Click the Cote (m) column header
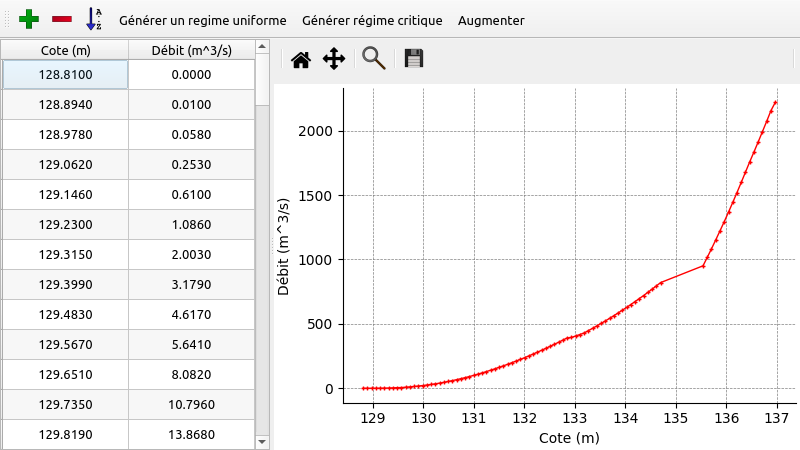This screenshot has height=450, width=800. (x=65, y=50)
